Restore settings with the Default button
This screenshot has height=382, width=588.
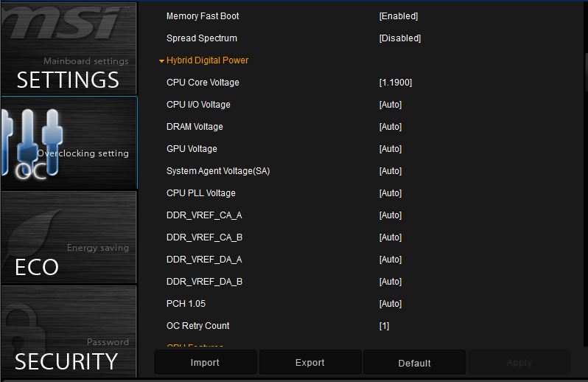click(414, 363)
